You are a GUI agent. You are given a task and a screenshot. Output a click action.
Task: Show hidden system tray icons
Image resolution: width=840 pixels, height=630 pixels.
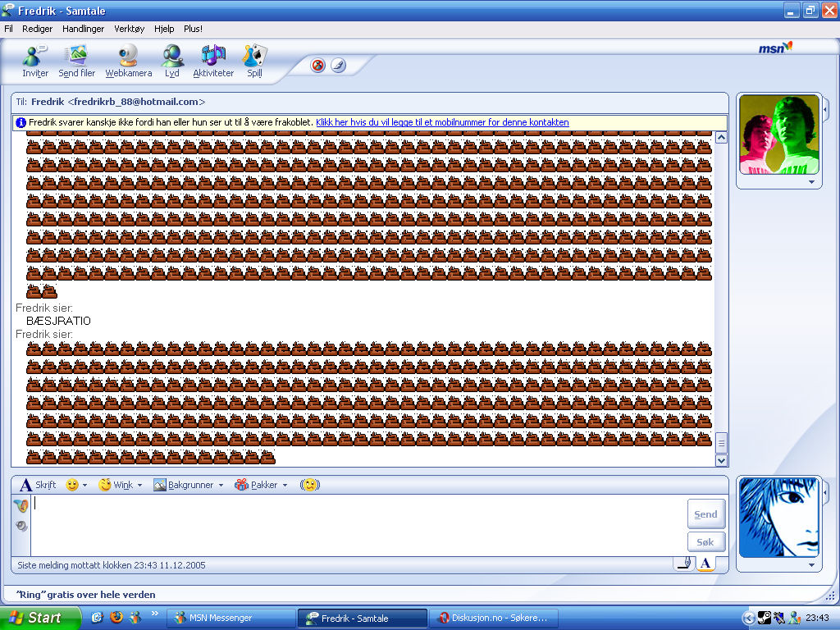pyautogui.click(x=748, y=619)
